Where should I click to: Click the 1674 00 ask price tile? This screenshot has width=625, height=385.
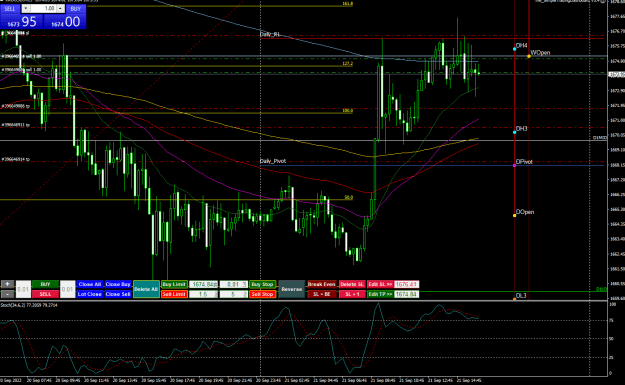coord(65,22)
